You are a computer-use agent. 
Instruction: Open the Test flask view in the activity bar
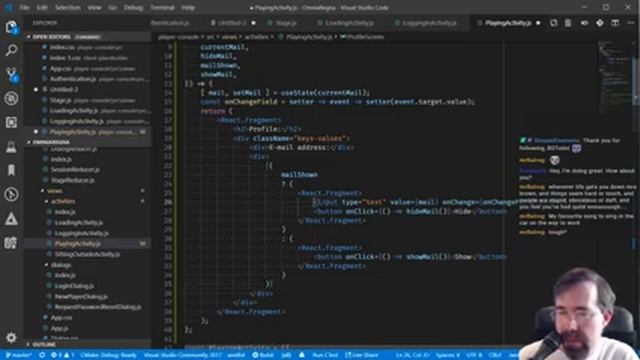(11, 147)
